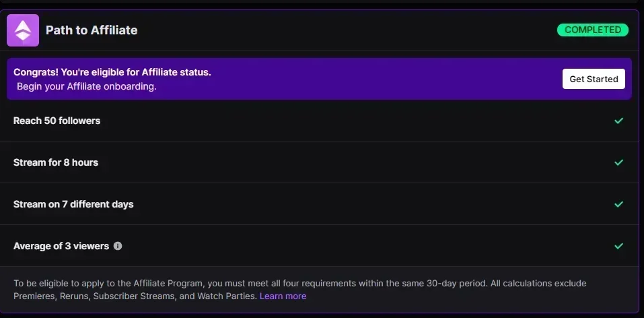Click the checkmark for Reach 50 followers
Screen dimensions: 644x318
(x=618, y=121)
